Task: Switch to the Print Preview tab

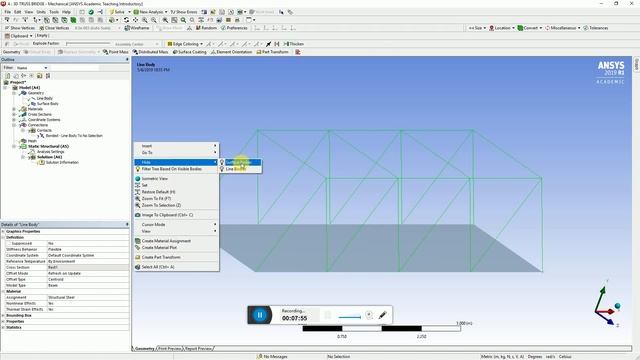Action: pyautogui.click(x=170, y=349)
